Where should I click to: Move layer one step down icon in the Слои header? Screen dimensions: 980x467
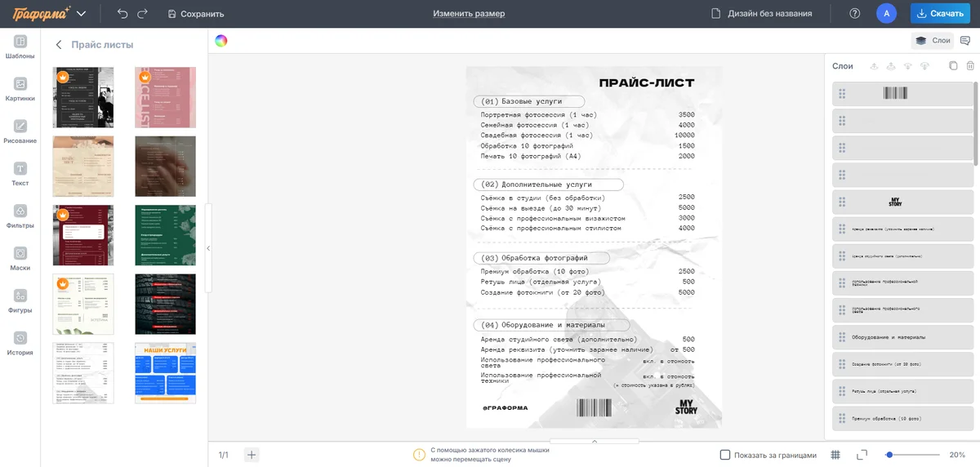point(908,66)
